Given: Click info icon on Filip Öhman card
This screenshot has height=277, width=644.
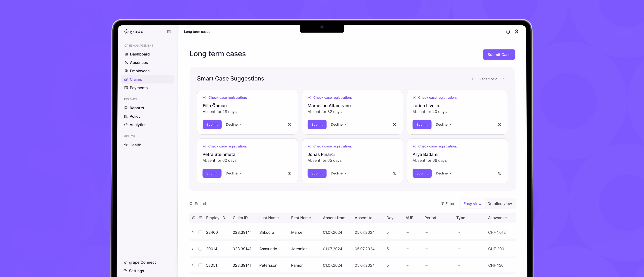Looking at the screenshot, I should click(x=289, y=125).
